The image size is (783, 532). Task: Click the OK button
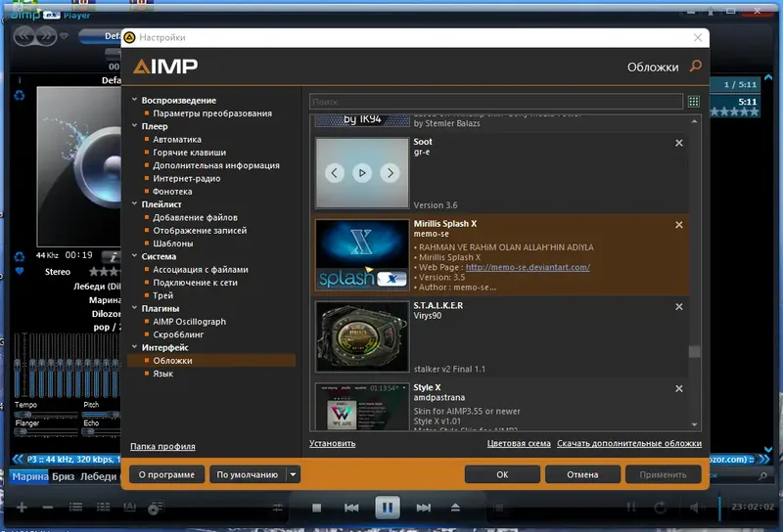502,474
